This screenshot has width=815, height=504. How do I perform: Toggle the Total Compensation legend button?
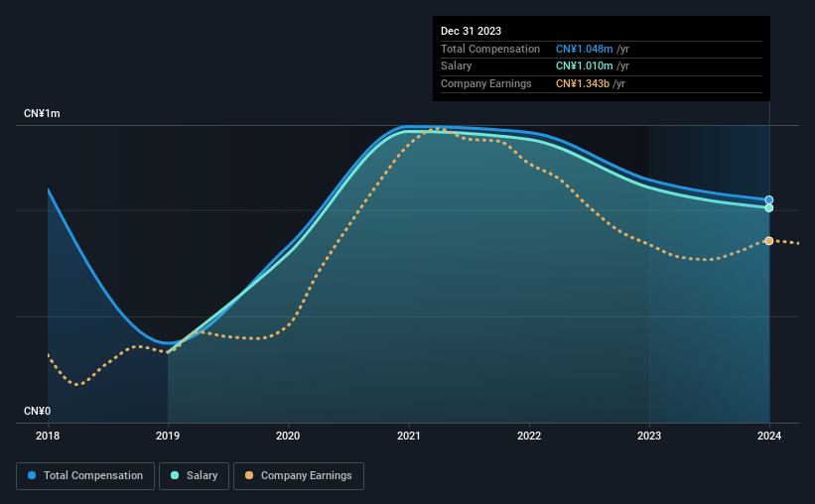pos(85,476)
